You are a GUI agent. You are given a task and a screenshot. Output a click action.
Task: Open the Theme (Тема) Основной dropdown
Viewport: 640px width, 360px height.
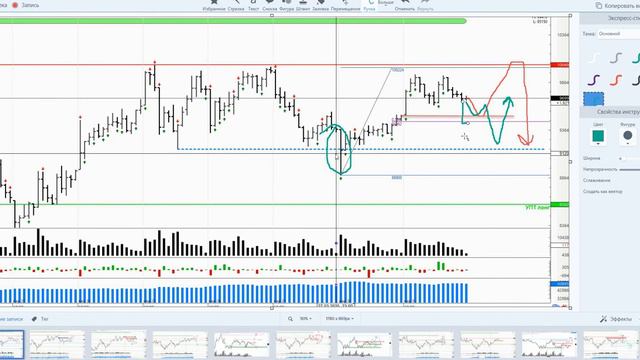coord(619,34)
